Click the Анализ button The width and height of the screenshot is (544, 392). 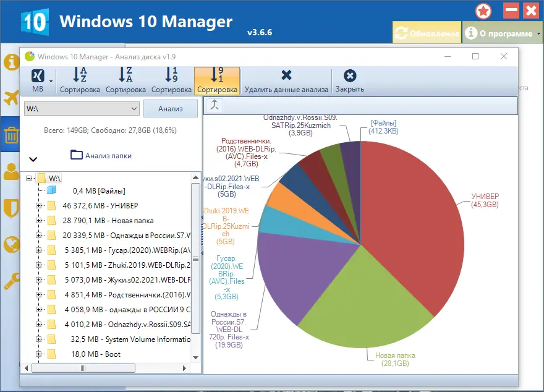click(171, 109)
